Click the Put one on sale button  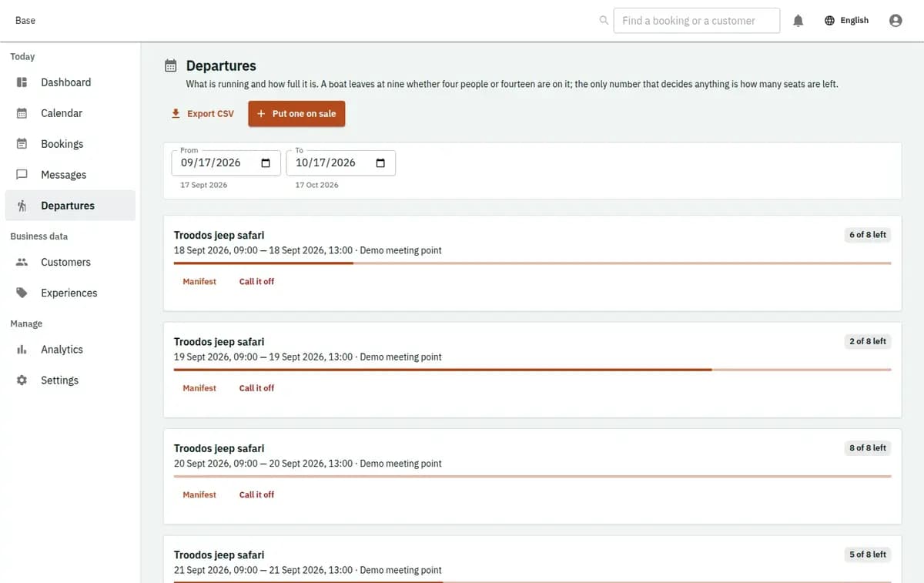point(296,114)
